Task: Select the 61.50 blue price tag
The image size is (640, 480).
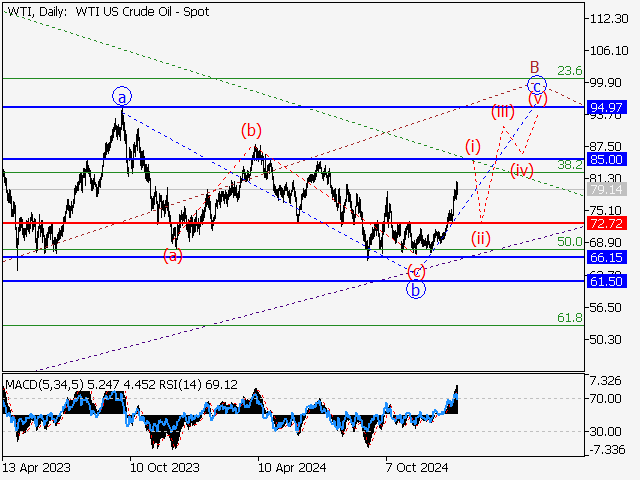Action: tap(607, 281)
